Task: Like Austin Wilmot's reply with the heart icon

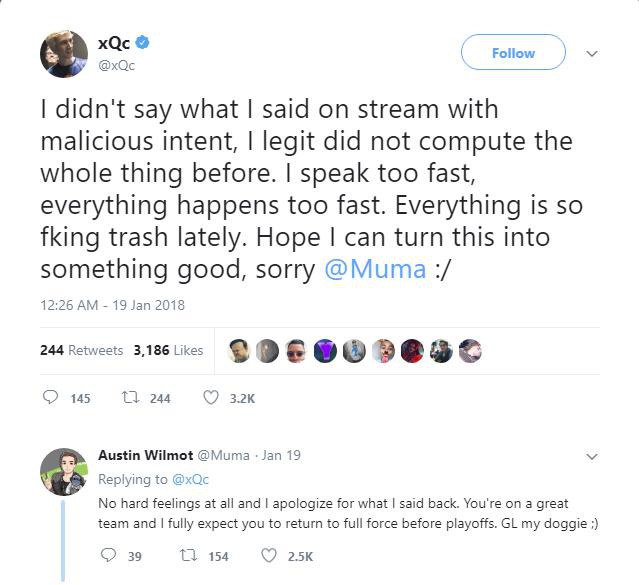Action: [269, 556]
